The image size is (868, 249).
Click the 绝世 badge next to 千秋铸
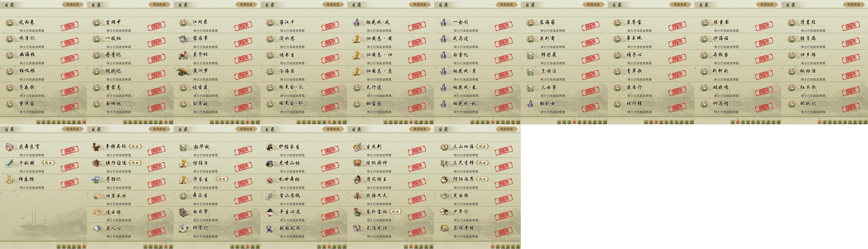(49, 163)
